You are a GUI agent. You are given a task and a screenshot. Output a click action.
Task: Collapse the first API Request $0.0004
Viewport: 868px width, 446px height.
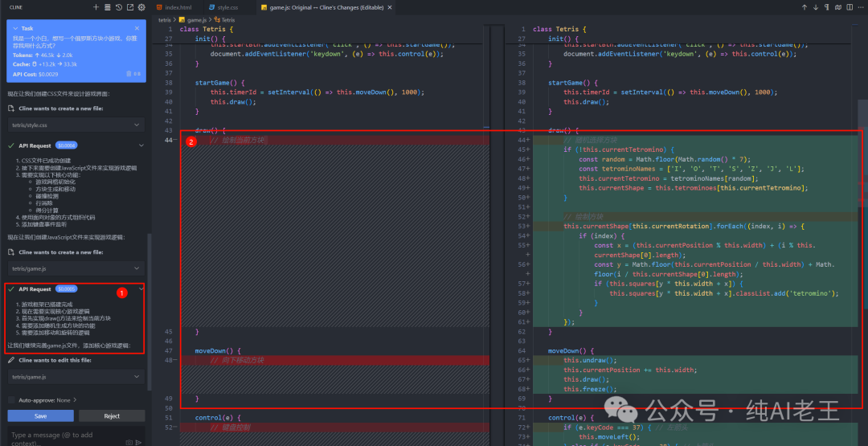[x=141, y=145]
